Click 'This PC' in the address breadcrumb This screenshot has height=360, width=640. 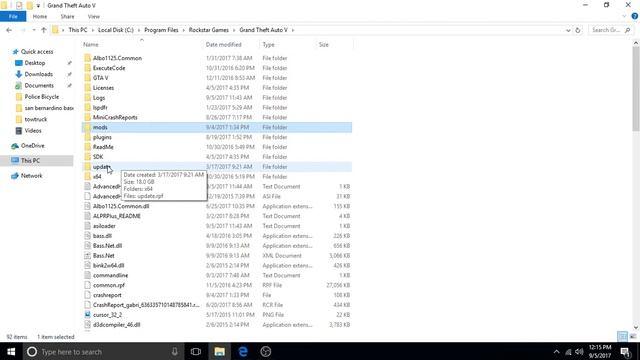point(78,30)
